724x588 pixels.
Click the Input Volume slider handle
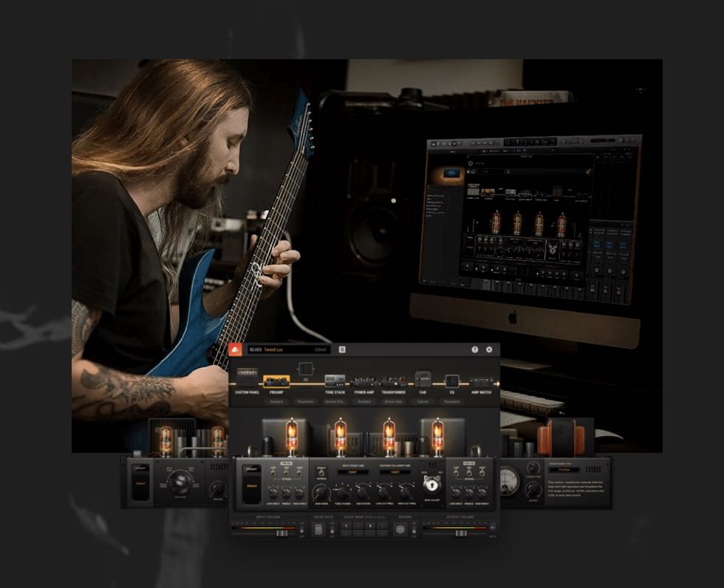pos(281,532)
